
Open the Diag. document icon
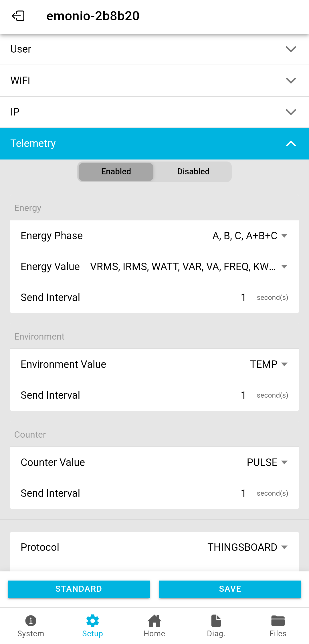tap(216, 621)
